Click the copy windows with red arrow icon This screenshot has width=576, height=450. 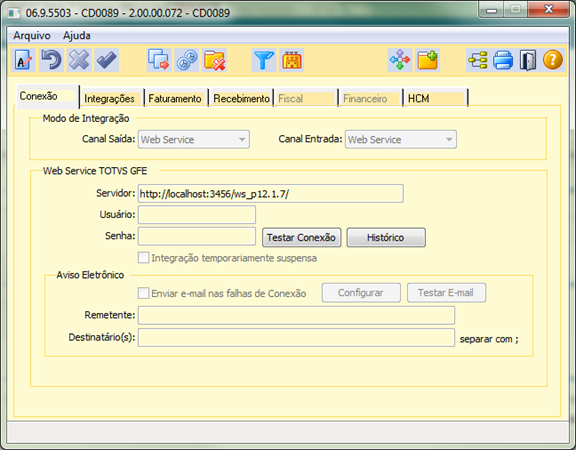[x=159, y=60]
